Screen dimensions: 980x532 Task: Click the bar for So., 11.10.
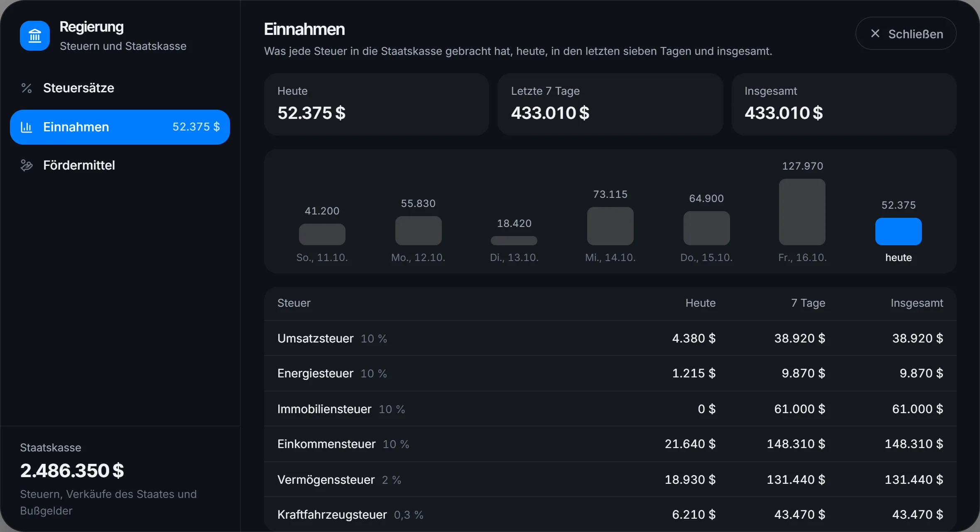point(322,234)
